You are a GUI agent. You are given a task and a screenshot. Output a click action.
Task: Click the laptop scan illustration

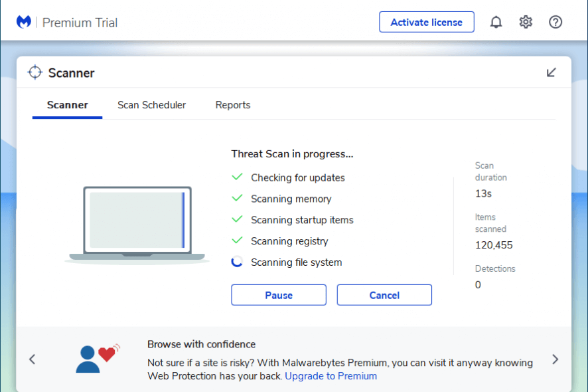[x=137, y=225]
